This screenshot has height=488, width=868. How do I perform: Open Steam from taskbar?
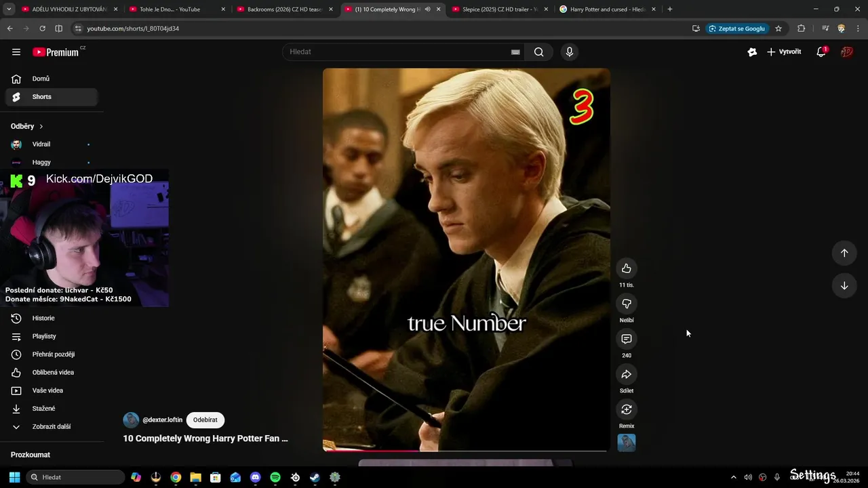click(315, 477)
